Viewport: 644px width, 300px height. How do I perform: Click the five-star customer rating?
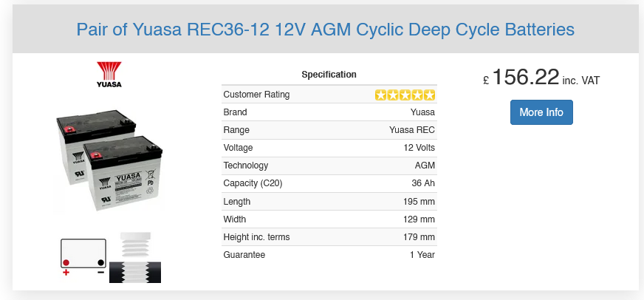[405, 95]
